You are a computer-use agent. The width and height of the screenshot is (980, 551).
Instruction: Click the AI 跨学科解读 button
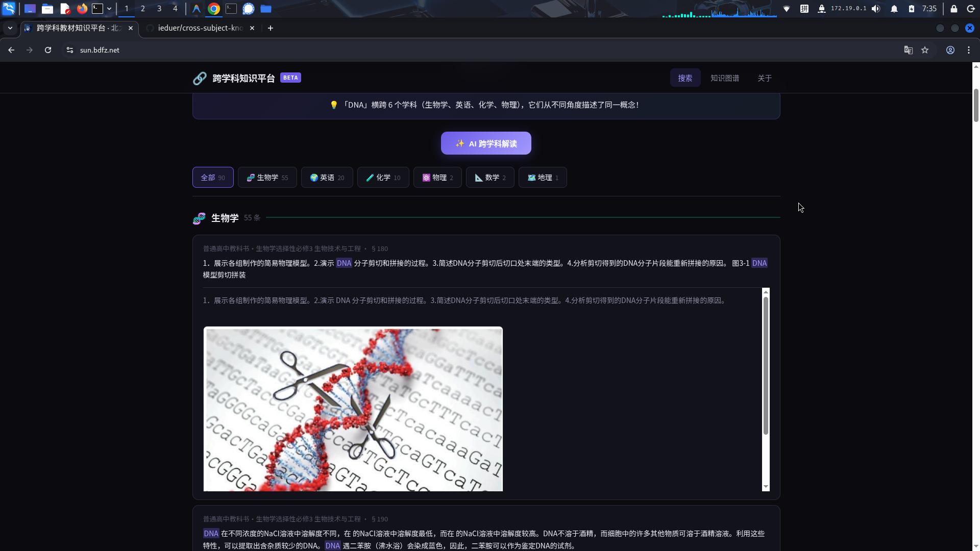click(486, 143)
